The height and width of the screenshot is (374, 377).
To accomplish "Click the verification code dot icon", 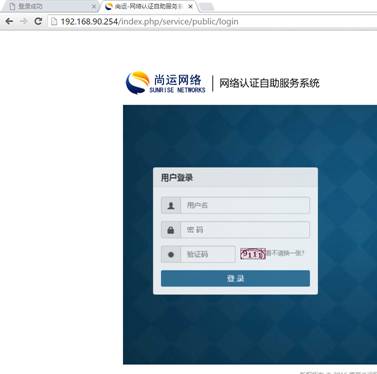I will click(x=171, y=254).
